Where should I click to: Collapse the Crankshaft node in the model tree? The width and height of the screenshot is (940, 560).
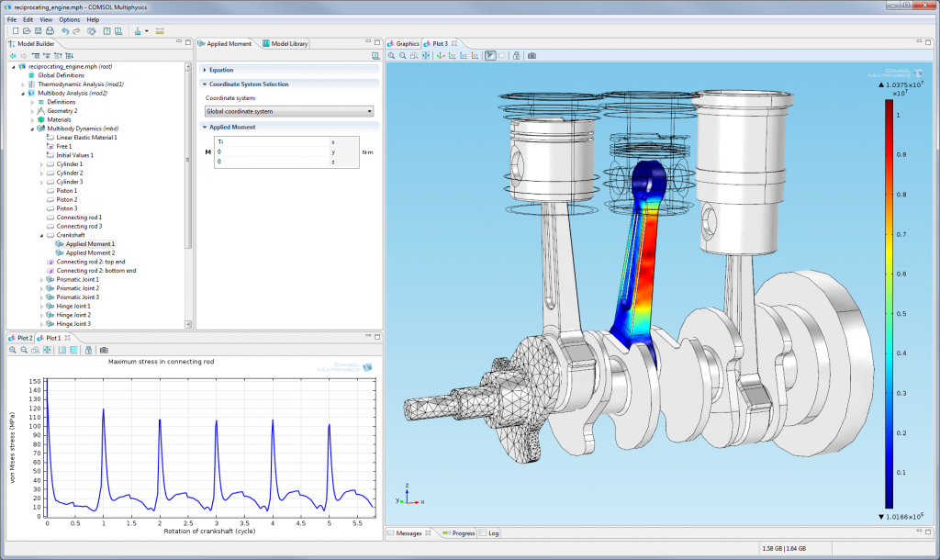tap(41, 235)
